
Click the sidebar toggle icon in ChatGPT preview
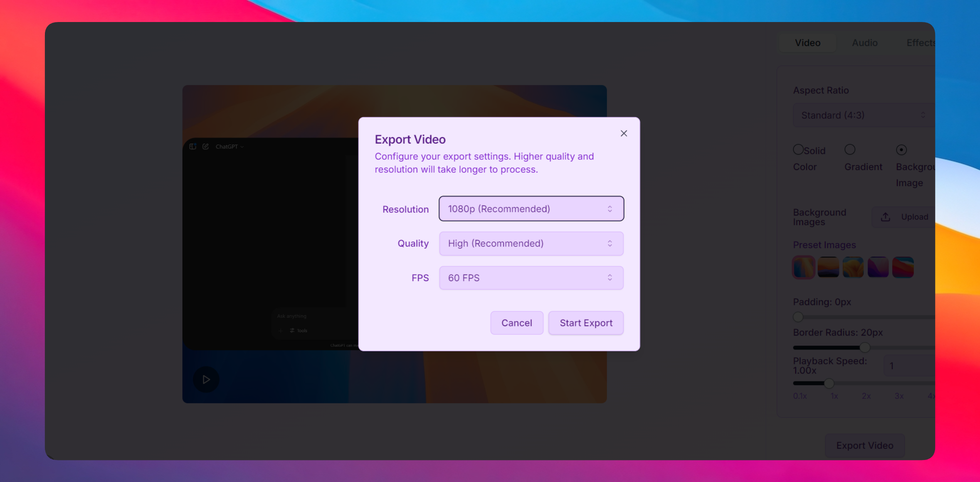click(193, 146)
